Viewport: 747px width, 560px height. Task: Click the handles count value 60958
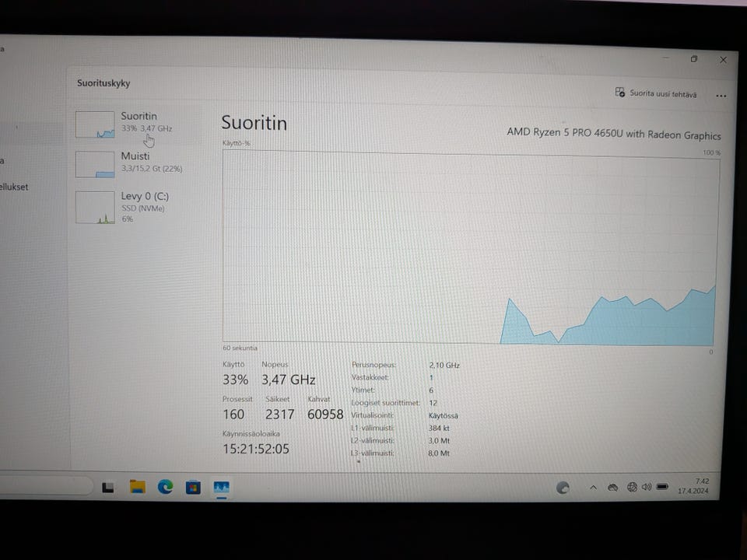click(x=325, y=415)
